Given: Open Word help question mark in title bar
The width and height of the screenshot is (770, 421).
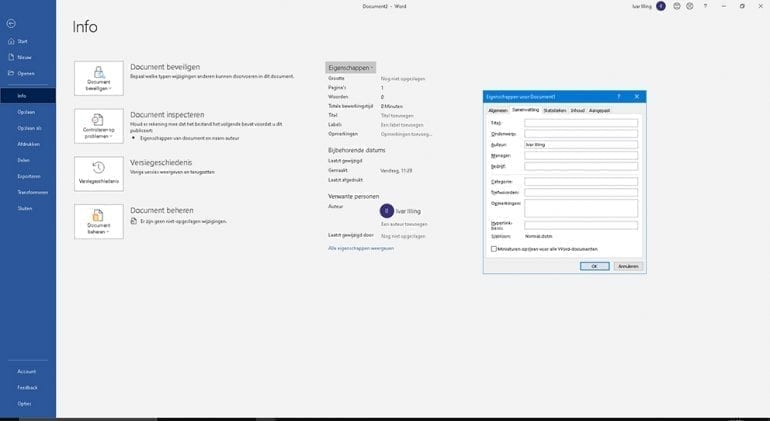Looking at the screenshot, I should (706, 6).
